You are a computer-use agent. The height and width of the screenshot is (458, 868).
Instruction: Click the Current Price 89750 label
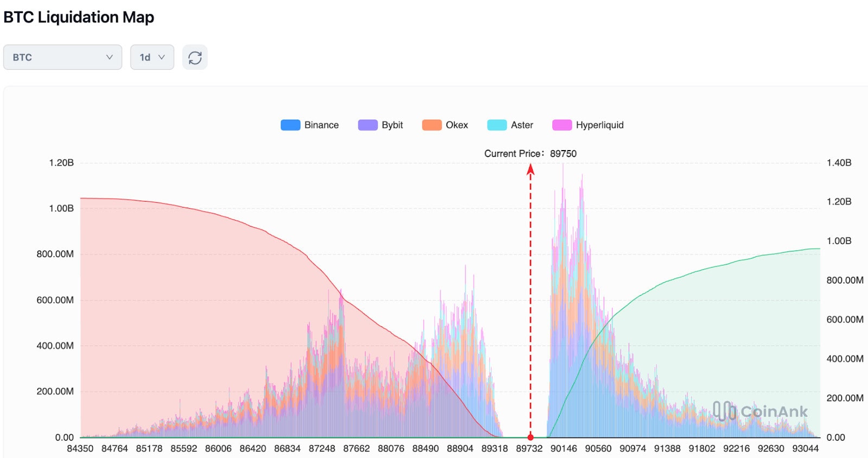(x=530, y=154)
